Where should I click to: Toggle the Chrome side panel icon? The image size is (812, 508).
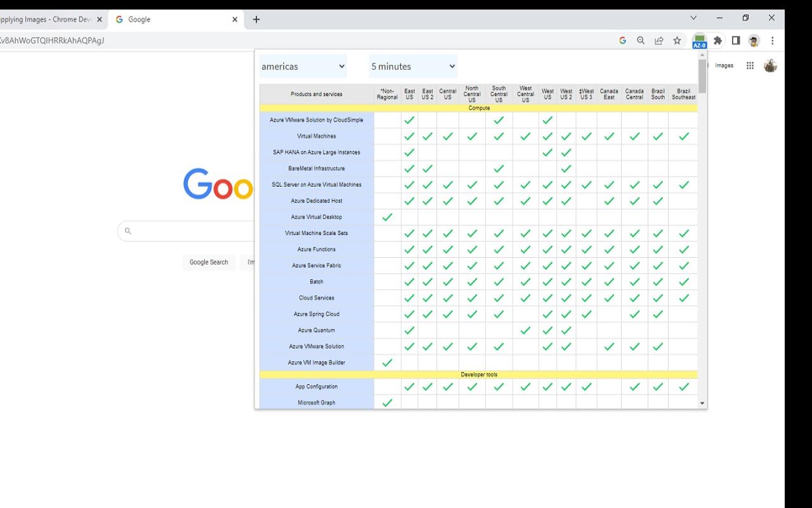point(736,41)
